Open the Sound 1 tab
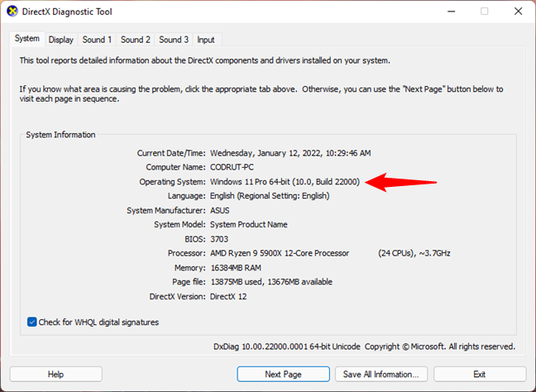This screenshot has width=536, height=392. [97, 40]
